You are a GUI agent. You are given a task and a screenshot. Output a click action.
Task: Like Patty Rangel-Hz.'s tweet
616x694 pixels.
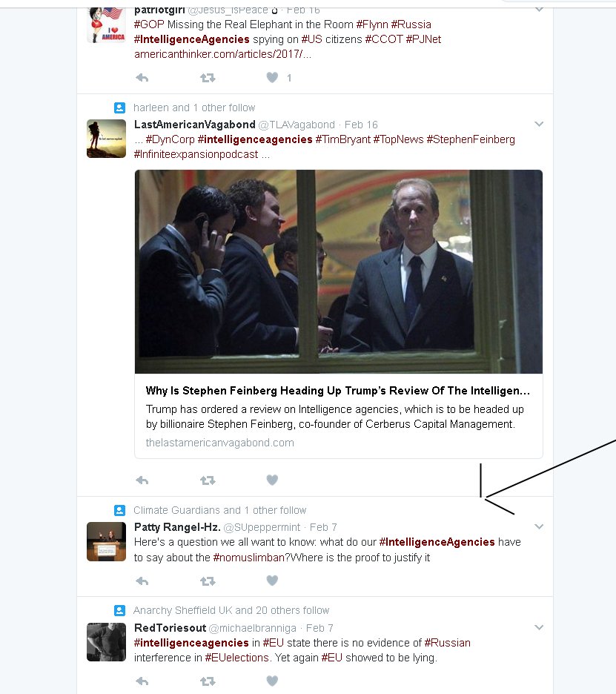click(x=272, y=581)
